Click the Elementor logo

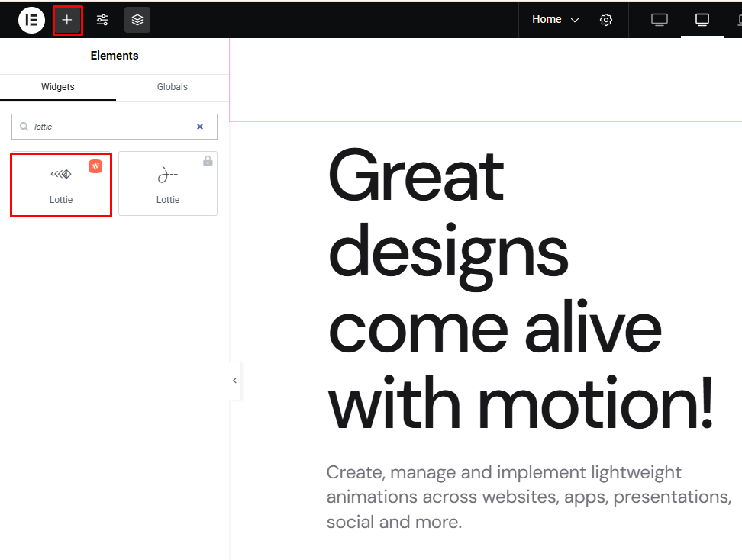[31, 20]
